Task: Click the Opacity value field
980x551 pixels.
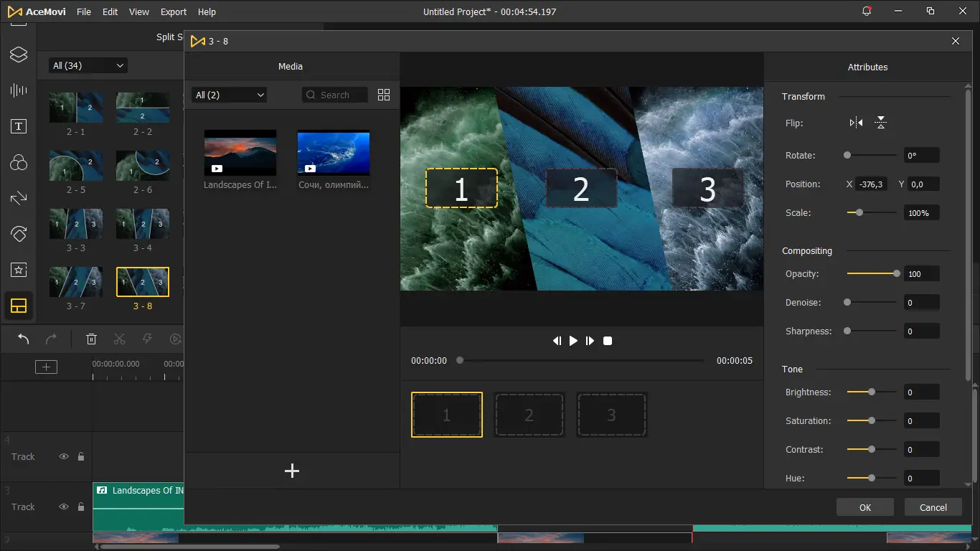Action: (x=922, y=274)
